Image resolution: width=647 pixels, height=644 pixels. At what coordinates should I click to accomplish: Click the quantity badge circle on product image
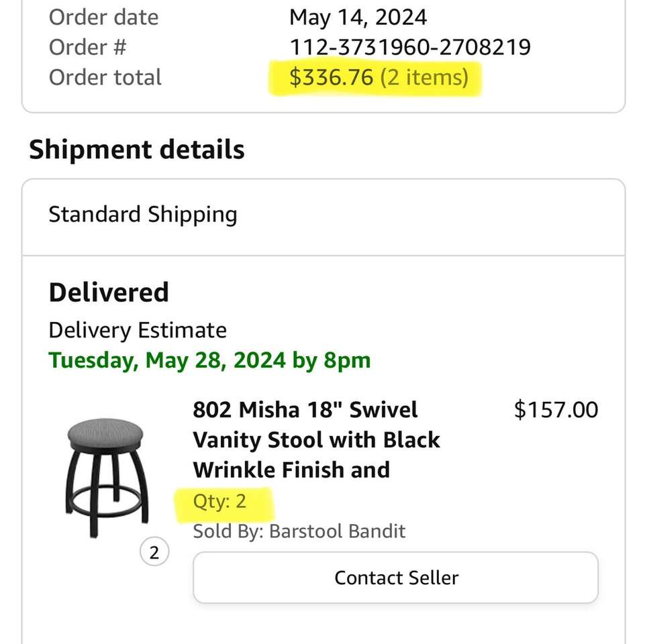pos(154,553)
